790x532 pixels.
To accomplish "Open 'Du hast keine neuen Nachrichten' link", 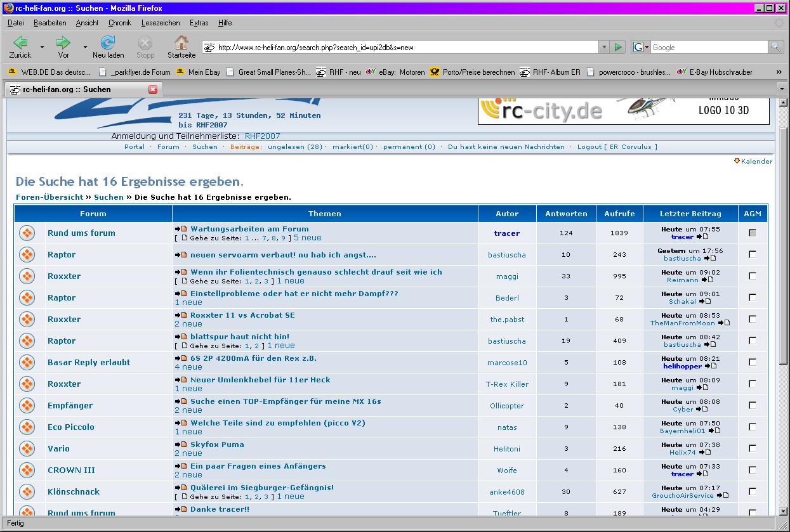I will pyautogui.click(x=506, y=146).
